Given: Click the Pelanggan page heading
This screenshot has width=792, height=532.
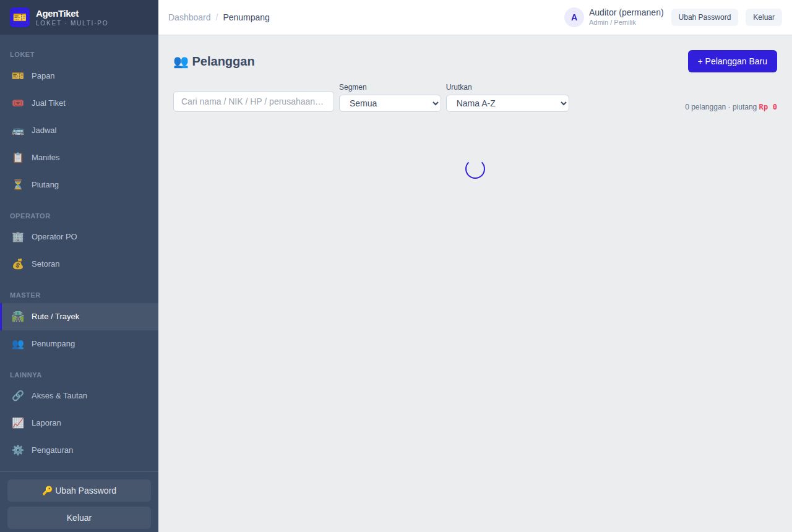Looking at the screenshot, I should pos(214,61).
